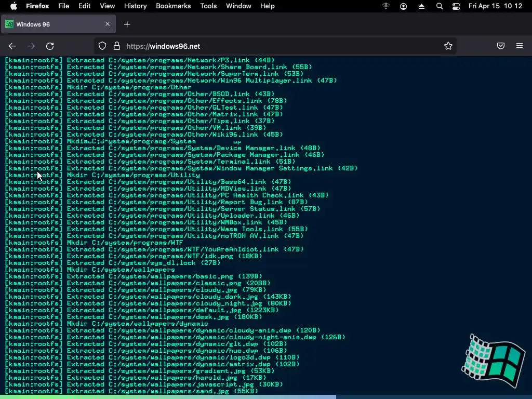The height and width of the screenshot is (399, 532).
Task: Click the Tips.link log line
Action: (140, 121)
